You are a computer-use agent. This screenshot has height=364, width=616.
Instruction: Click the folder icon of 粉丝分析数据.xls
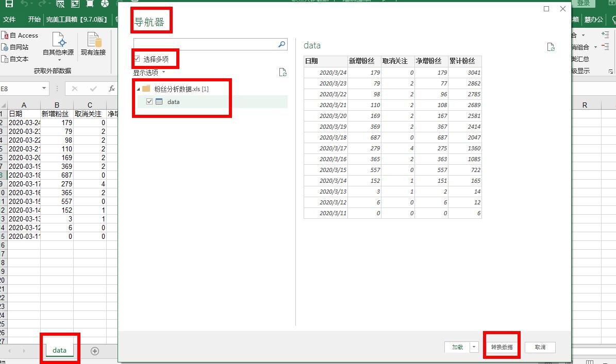(146, 89)
